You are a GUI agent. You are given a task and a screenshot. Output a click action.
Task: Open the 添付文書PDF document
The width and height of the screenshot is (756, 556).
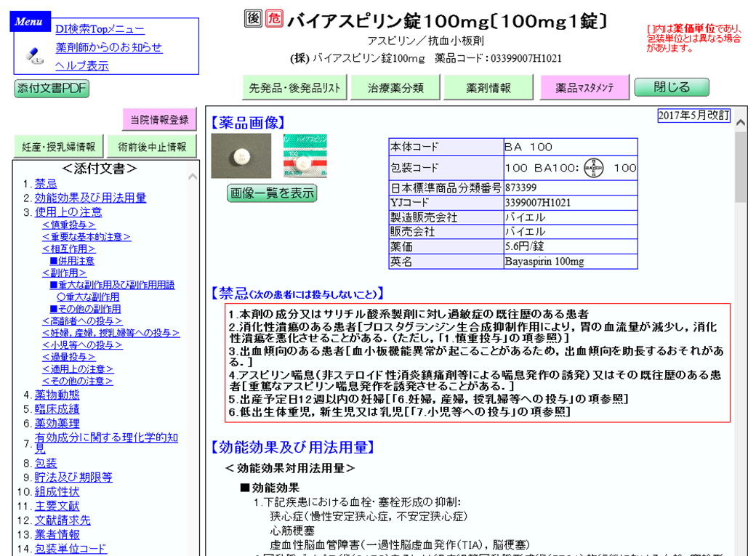pos(52,88)
